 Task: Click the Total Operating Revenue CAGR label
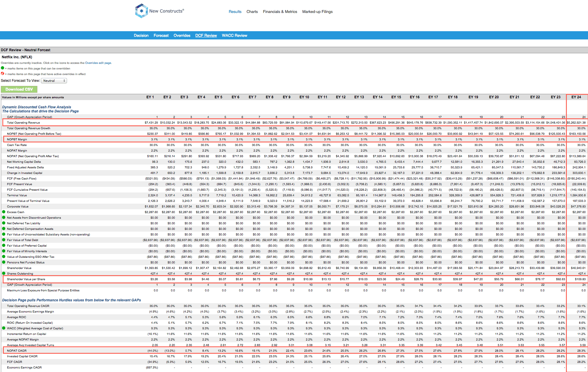pyautogui.click(x=28, y=306)
